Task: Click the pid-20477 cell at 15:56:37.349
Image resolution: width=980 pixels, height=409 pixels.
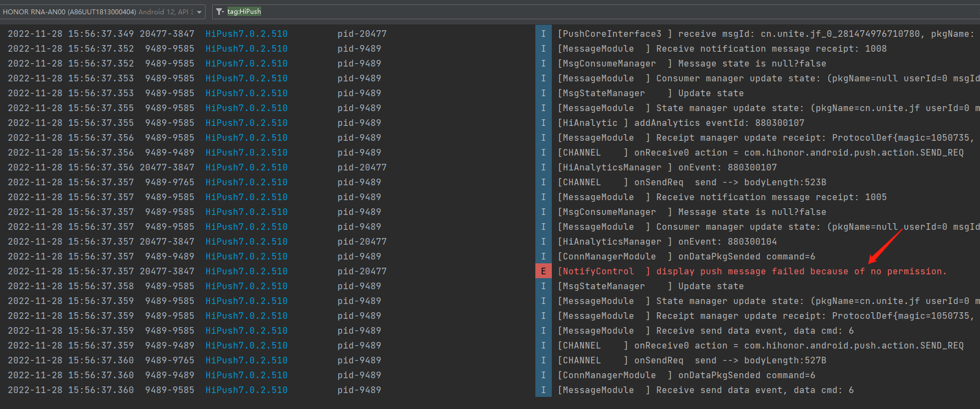Action: [x=362, y=34]
